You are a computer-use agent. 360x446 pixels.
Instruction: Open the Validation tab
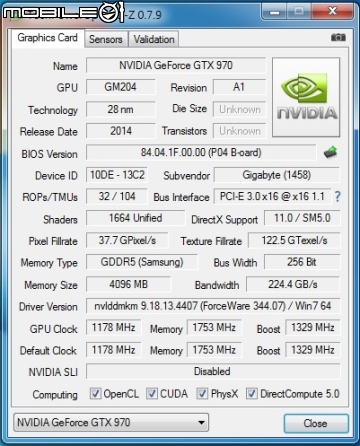coord(154,39)
